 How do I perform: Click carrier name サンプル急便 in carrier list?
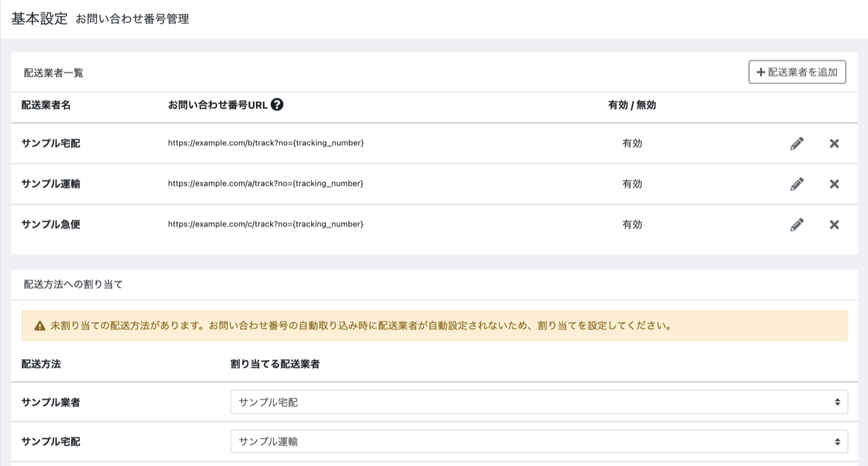[x=51, y=225]
